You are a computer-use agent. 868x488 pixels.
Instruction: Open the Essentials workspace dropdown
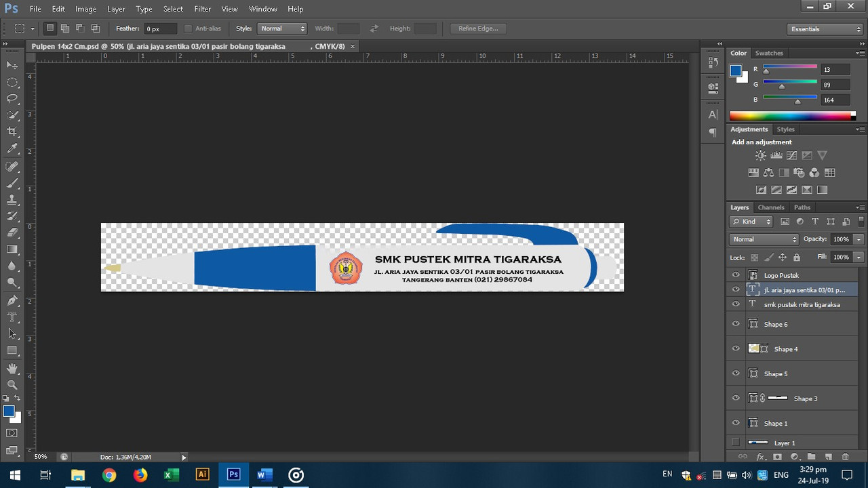(x=825, y=29)
